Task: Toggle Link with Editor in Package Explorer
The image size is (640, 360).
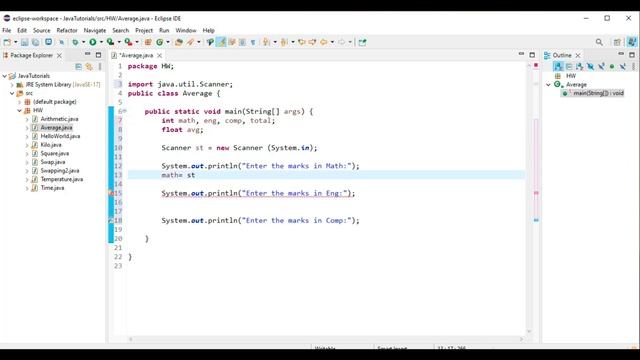Action: (x=89, y=67)
